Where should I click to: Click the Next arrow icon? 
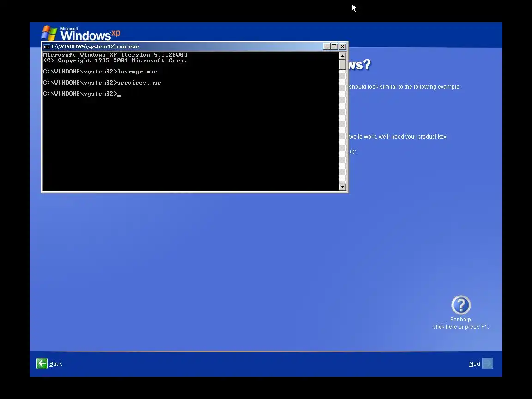pos(488,363)
